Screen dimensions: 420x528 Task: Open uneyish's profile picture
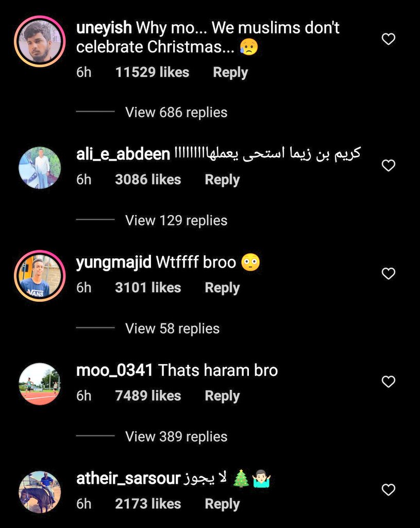point(40,41)
